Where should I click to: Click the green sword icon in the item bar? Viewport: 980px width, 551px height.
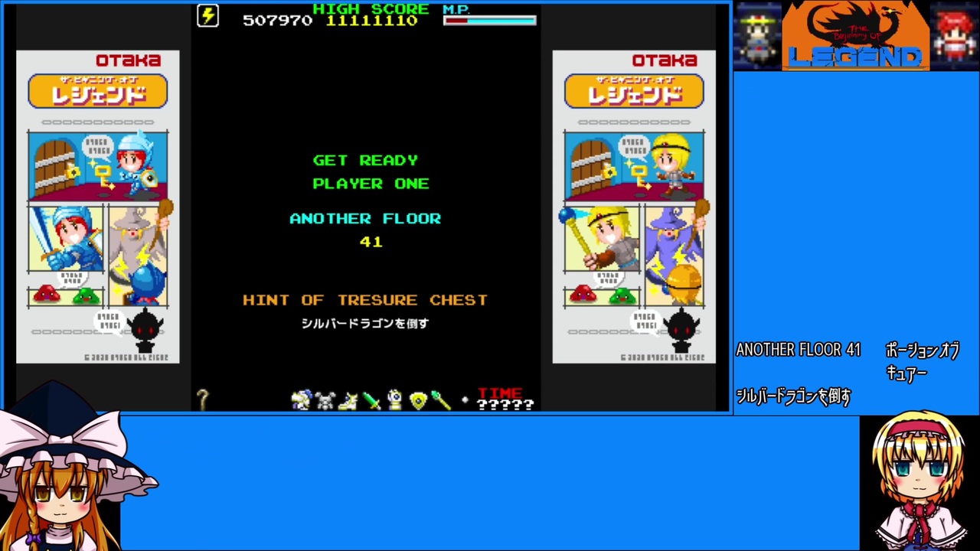coord(371,399)
